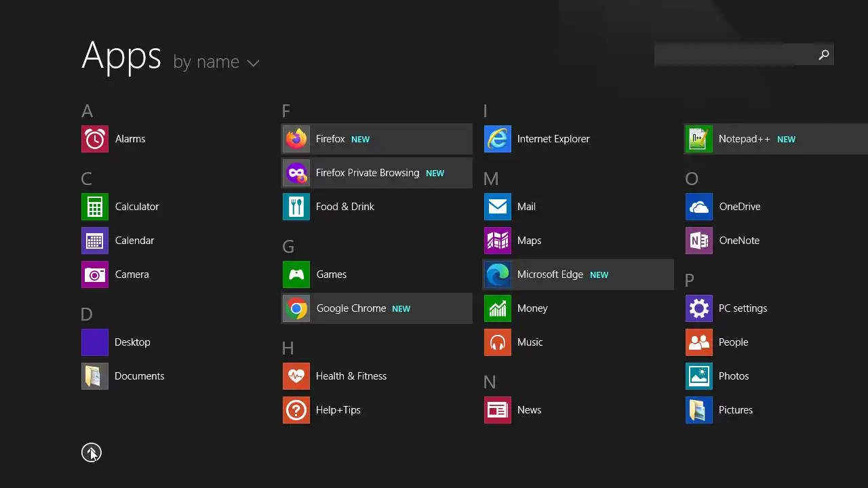Launch the Internet Explorer icon
Image resolution: width=868 pixels, height=488 pixels.
click(498, 139)
